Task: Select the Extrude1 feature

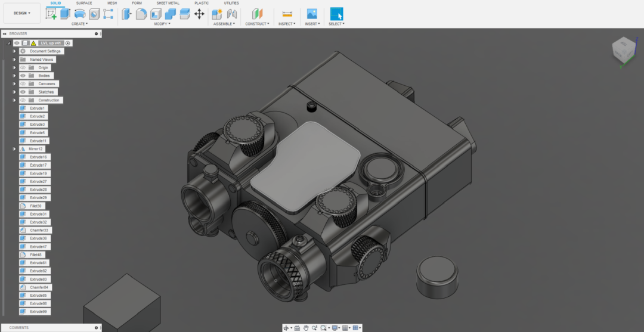Action: tap(33, 108)
